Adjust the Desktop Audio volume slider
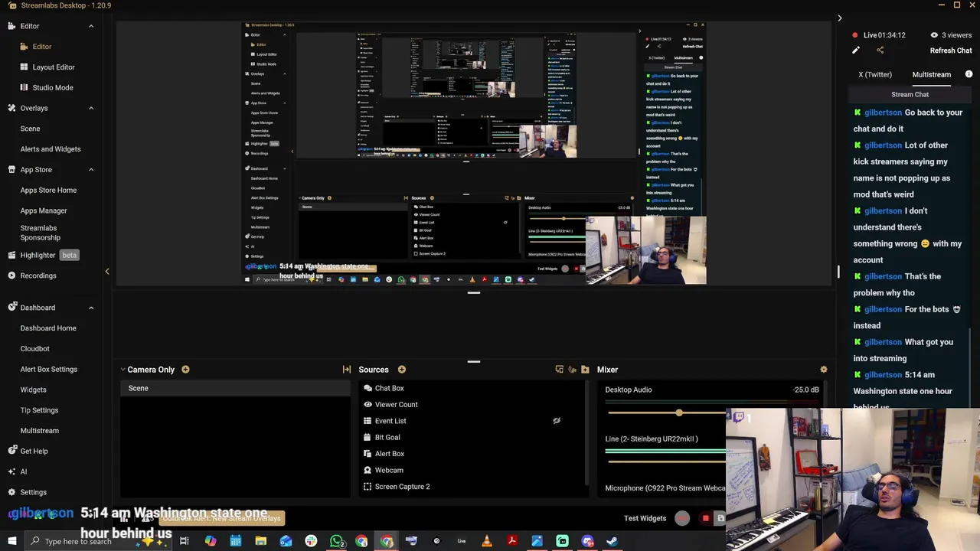 (678, 412)
